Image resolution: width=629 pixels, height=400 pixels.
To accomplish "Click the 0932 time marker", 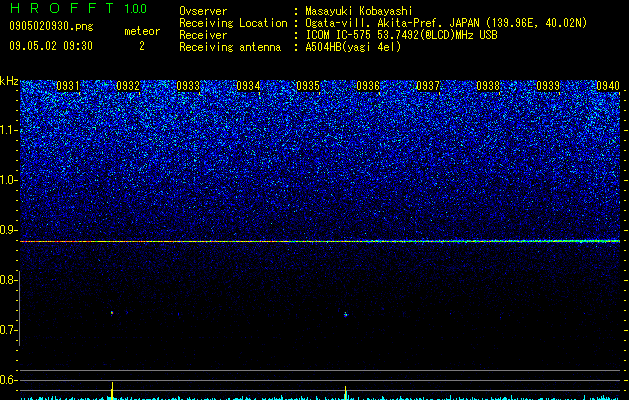I will click(128, 86).
